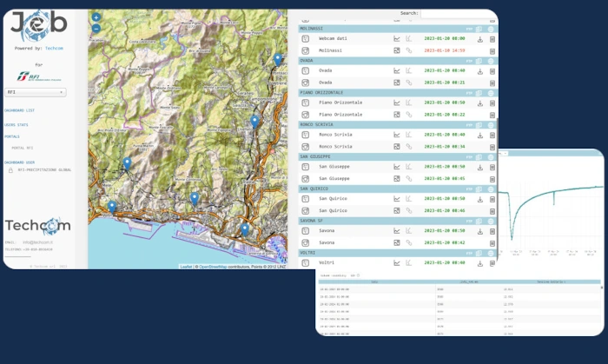The height and width of the screenshot is (364, 608).
Task: Click FTP in SAN QUIRICO header
Action: pyautogui.click(x=469, y=189)
